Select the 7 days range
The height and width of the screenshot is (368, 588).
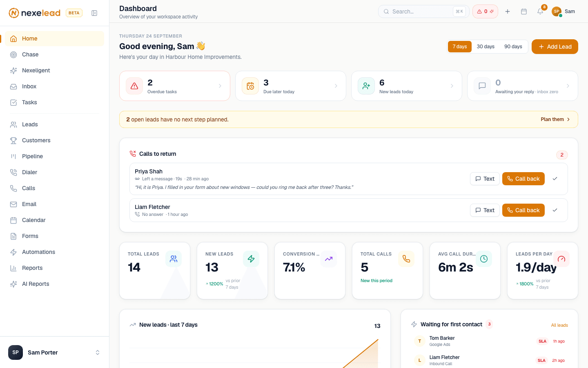(460, 47)
